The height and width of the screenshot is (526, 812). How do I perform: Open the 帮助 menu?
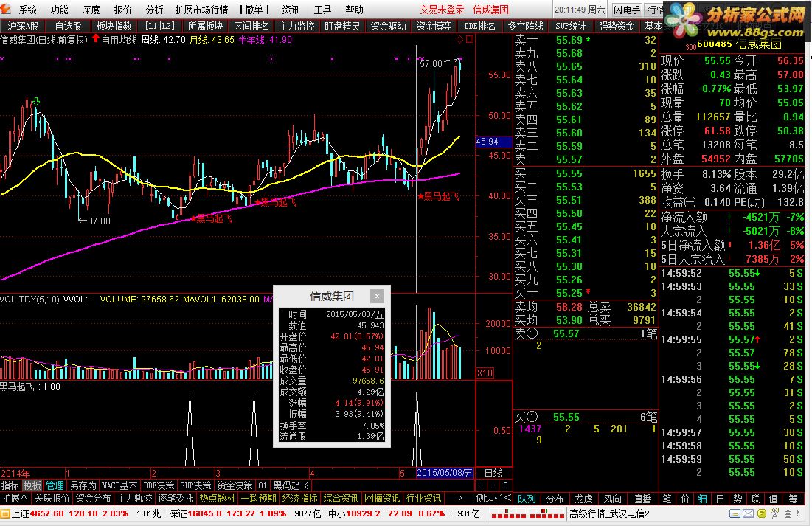click(354, 10)
